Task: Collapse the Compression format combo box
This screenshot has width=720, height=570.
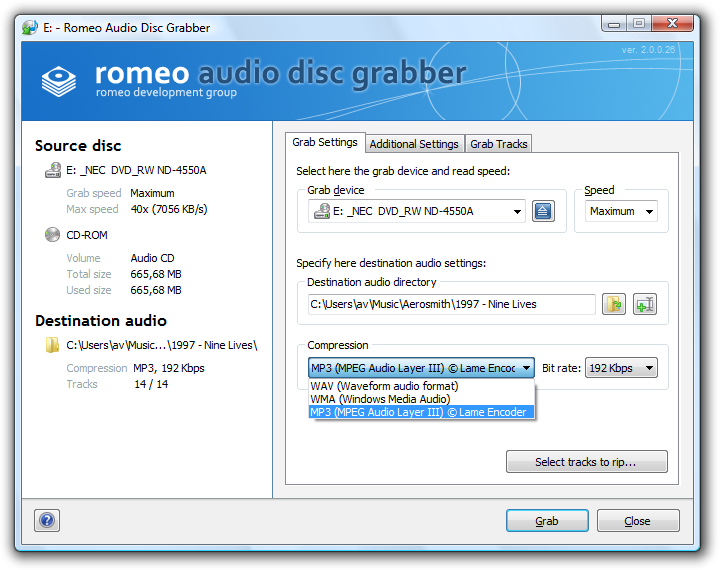Action: [421, 368]
